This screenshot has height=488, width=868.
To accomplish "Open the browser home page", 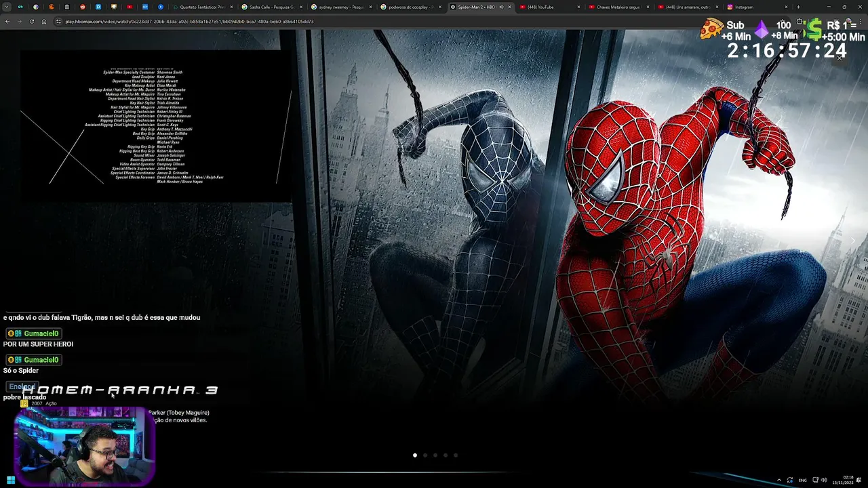I will point(44,22).
